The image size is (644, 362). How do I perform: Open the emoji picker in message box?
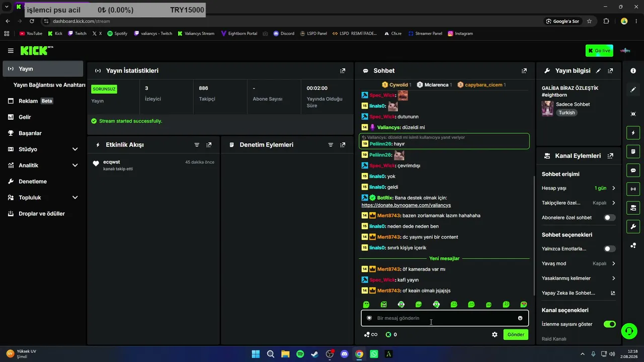520,318
